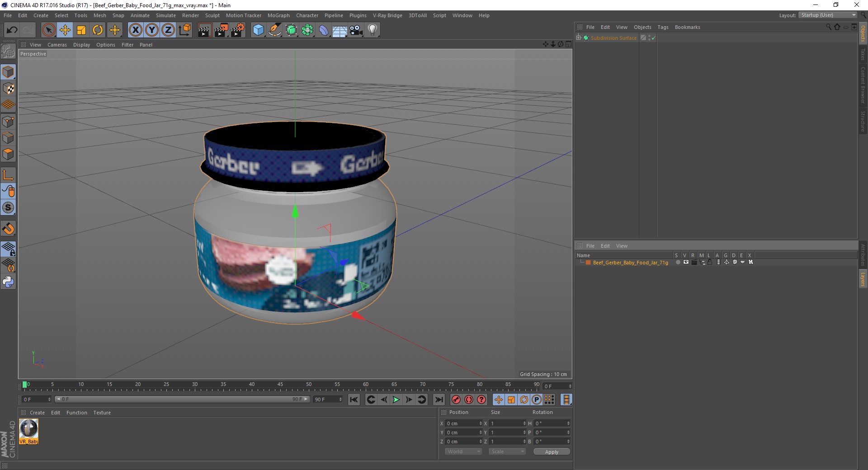Screen dimensions: 868x470
Task: Open the Structure side tab
Action: [x=863, y=121]
